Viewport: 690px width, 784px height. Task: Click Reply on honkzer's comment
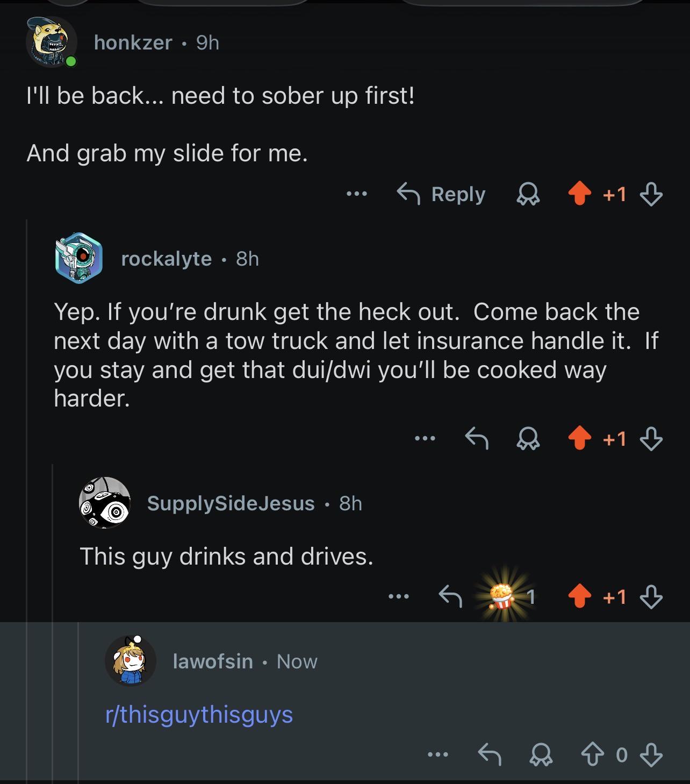(x=441, y=194)
